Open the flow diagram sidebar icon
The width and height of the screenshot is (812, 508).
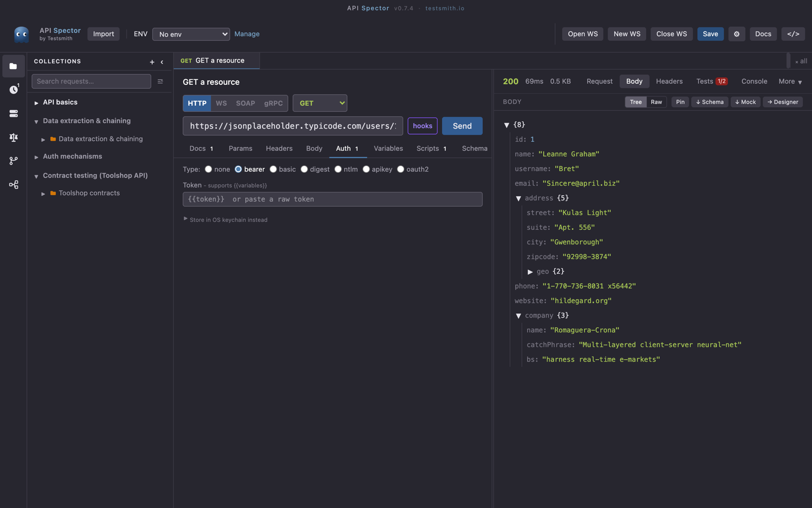pos(13,184)
